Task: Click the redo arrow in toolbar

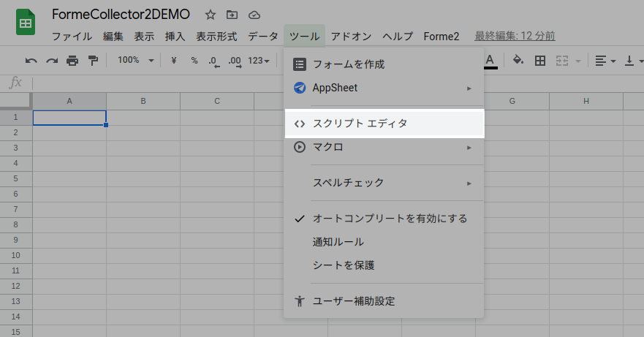Action: 51,61
